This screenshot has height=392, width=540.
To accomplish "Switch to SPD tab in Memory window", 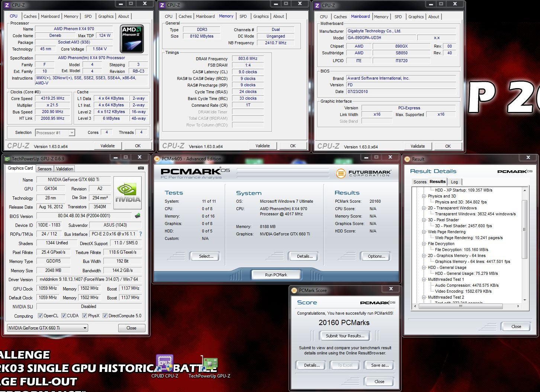I will coord(243,16).
